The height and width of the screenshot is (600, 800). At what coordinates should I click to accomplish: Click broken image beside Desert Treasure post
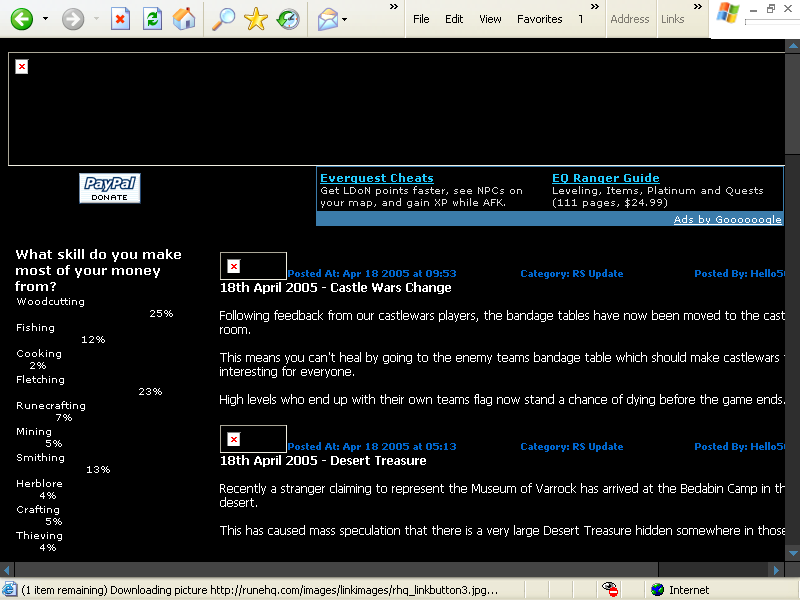(x=234, y=439)
